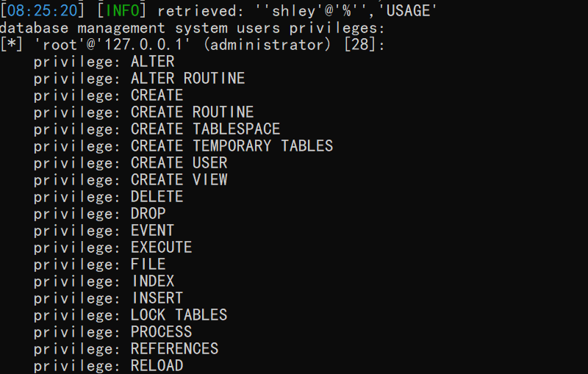Viewport: 588px width, 374px height.
Task: Click the CREATE USER privilege
Action: point(179,162)
